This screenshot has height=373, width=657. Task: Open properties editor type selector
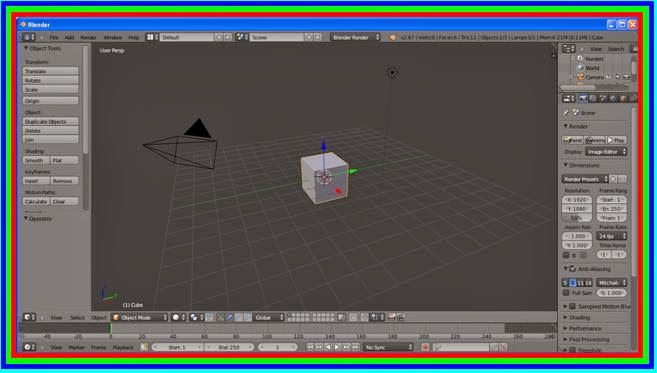[569, 98]
